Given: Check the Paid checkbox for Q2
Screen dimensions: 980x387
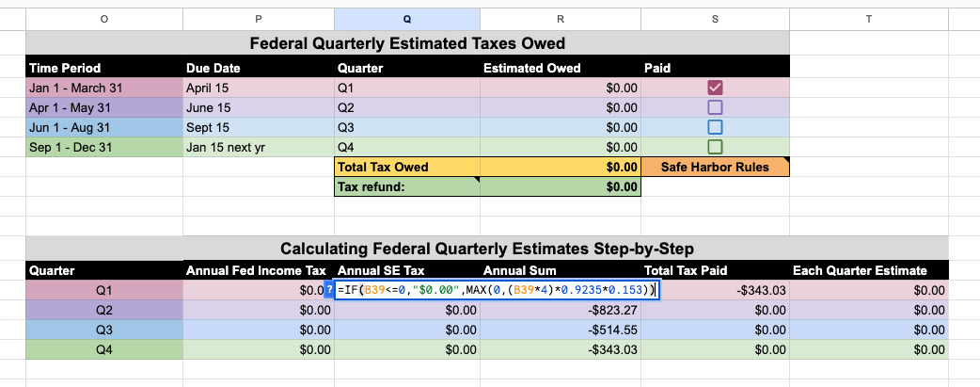Looking at the screenshot, I should pos(714,107).
